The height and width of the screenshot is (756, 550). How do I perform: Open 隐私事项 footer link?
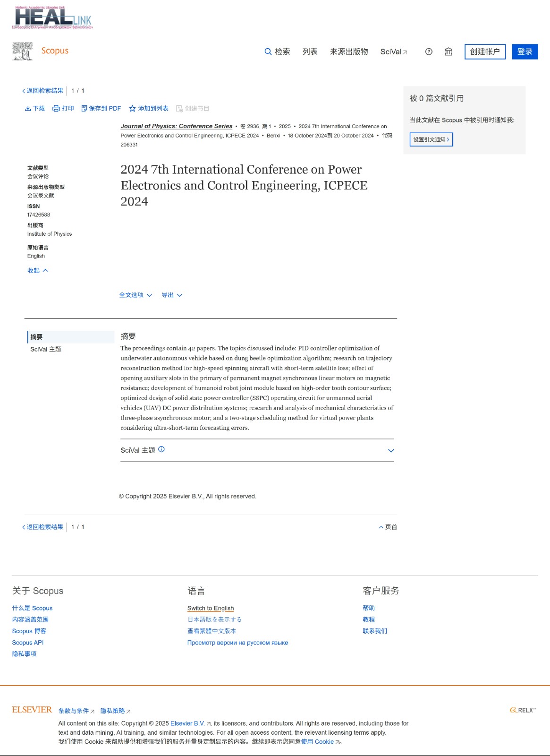(x=24, y=654)
